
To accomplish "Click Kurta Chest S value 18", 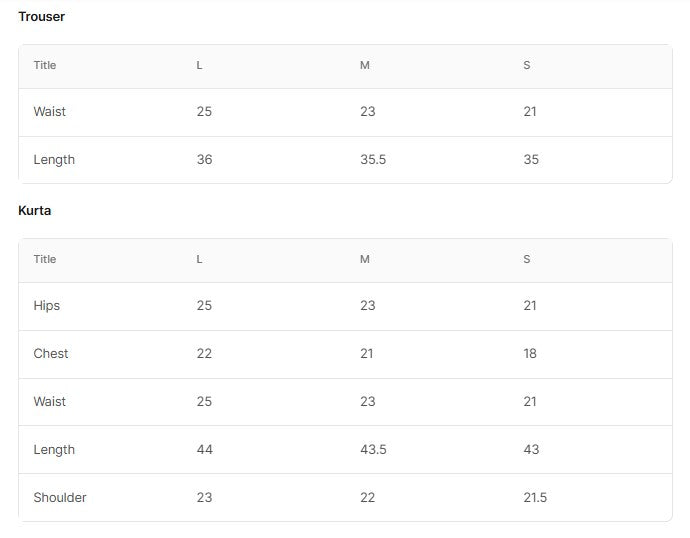I will [530, 354].
